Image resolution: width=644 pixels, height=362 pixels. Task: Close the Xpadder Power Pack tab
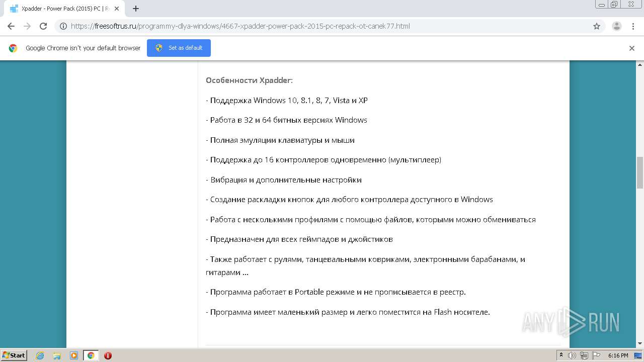click(117, 9)
